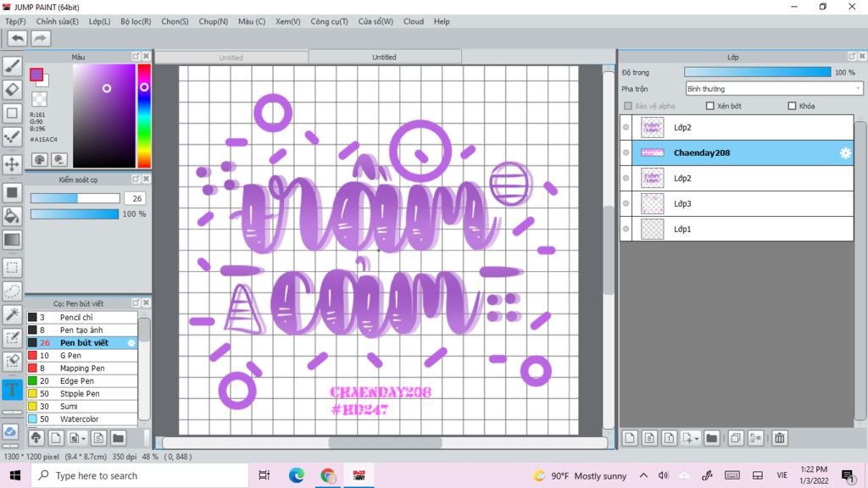The image size is (868, 488).
Task: Choose the Gradient tool
Action: click(12, 240)
